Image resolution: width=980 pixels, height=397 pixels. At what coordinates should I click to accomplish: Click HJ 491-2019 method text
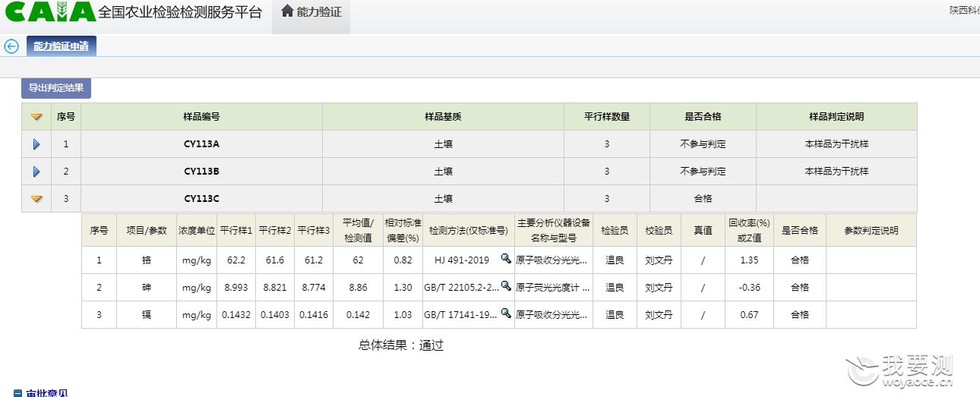coord(462,260)
